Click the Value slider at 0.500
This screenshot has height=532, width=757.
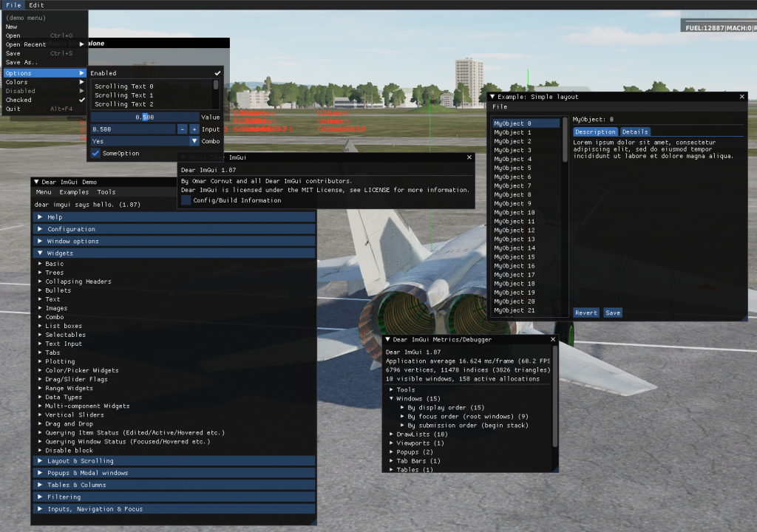tap(145, 117)
